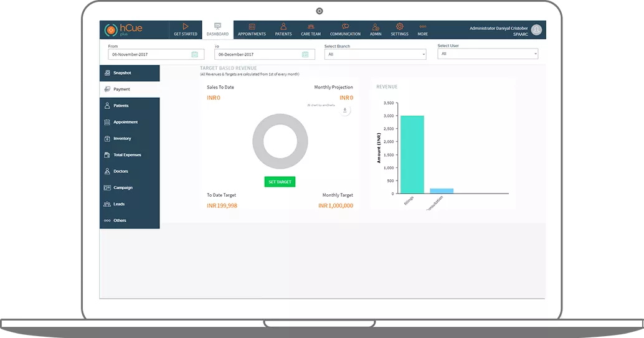
Task: Select Snapshot in the sidebar
Action: [x=123, y=73]
